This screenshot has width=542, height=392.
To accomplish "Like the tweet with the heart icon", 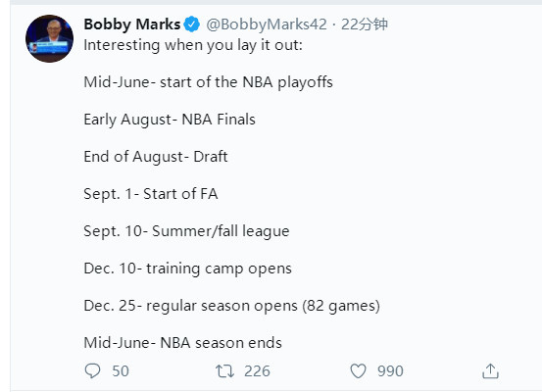I will 358,371.
